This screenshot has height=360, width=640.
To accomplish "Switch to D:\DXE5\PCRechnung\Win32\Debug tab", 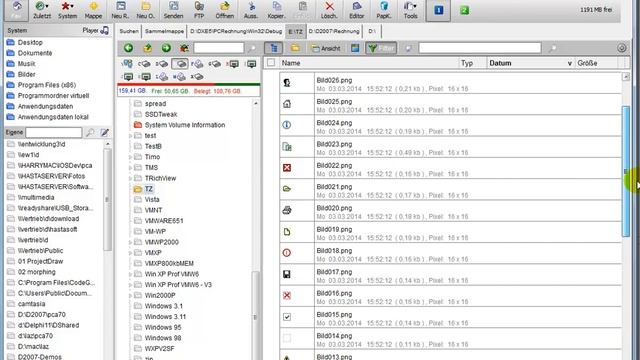I will click(236, 31).
